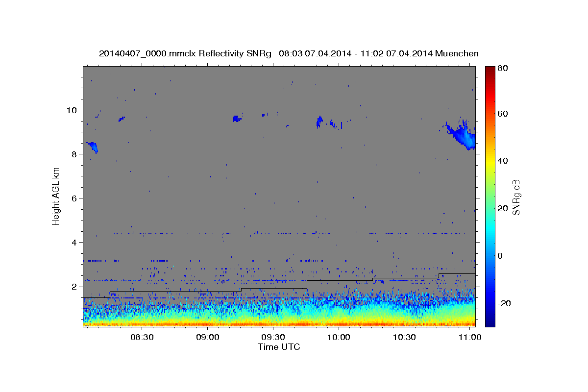The height and width of the screenshot is (392, 588).
Task: Click the colorbar value label 60
Action: [x=502, y=114]
